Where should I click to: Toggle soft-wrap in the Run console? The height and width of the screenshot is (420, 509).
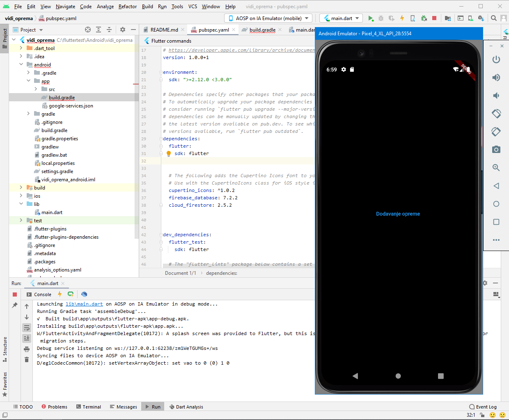tap(27, 328)
